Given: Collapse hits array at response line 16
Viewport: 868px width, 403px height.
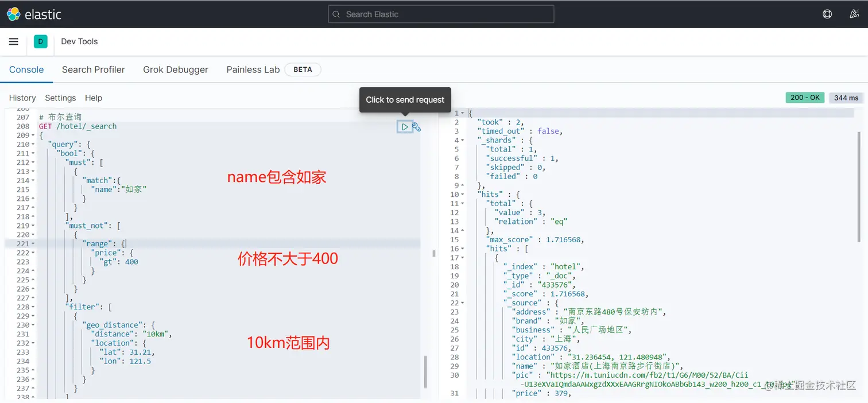Looking at the screenshot, I should tap(463, 249).
